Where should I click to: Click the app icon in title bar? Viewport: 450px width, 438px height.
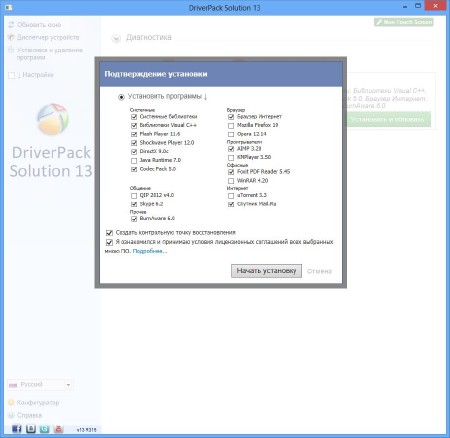[x=9, y=7]
